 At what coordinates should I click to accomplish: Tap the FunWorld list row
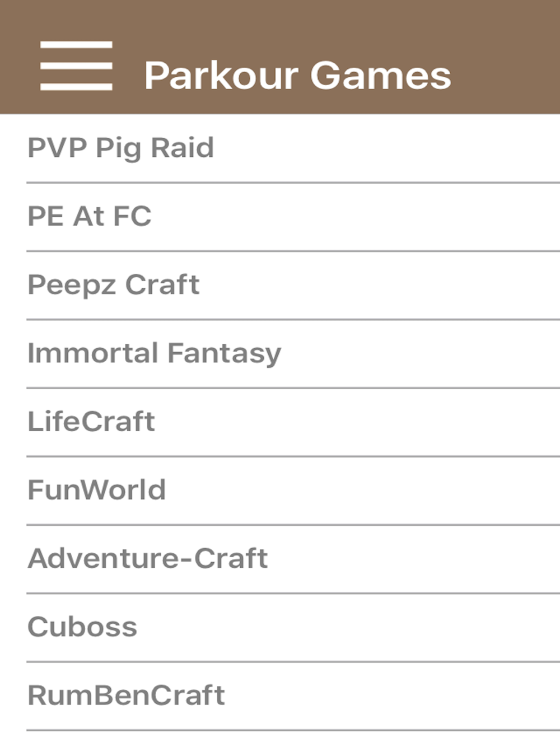click(280, 490)
